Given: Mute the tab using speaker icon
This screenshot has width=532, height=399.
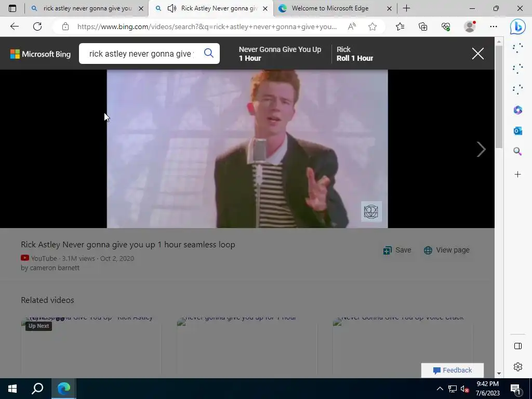Looking at the screenshot, I should pos(172,8).
